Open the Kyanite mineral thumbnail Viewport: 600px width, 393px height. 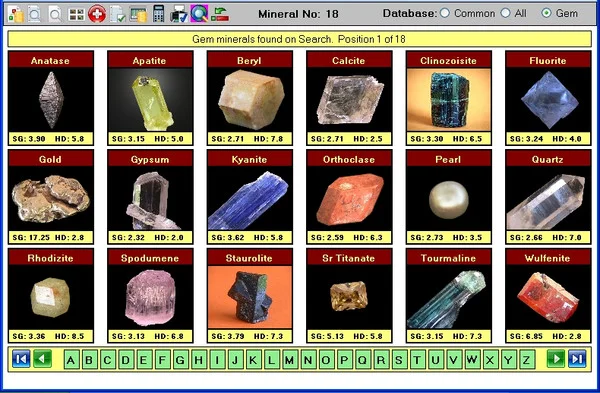pos(249,197)
